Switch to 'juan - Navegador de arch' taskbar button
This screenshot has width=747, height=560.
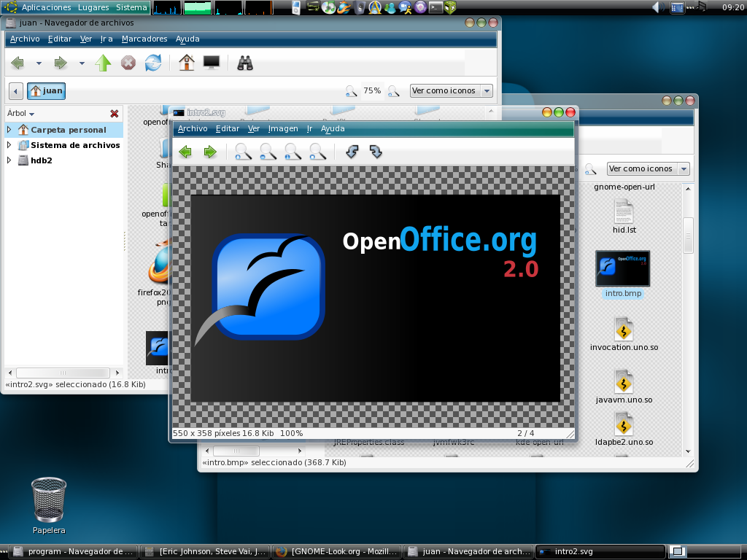[x=468, y=552]
